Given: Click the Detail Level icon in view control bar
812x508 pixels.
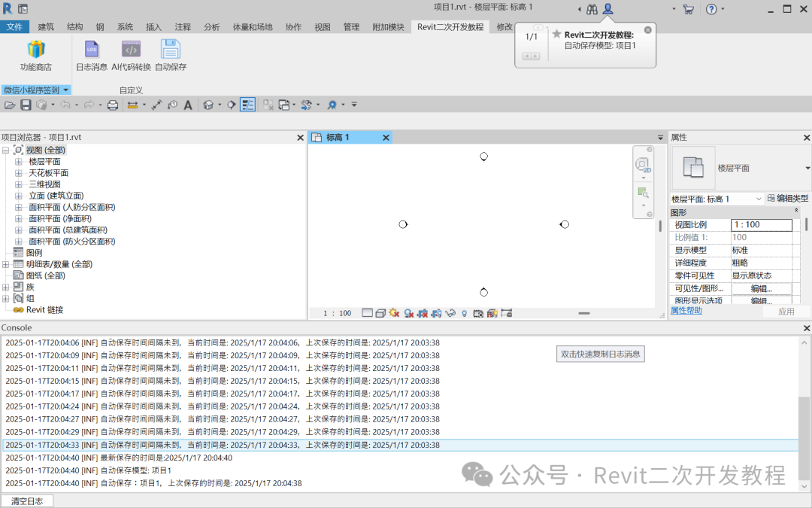Looking at the screenshot, I should pyautogui.click(x=367, y=313).
